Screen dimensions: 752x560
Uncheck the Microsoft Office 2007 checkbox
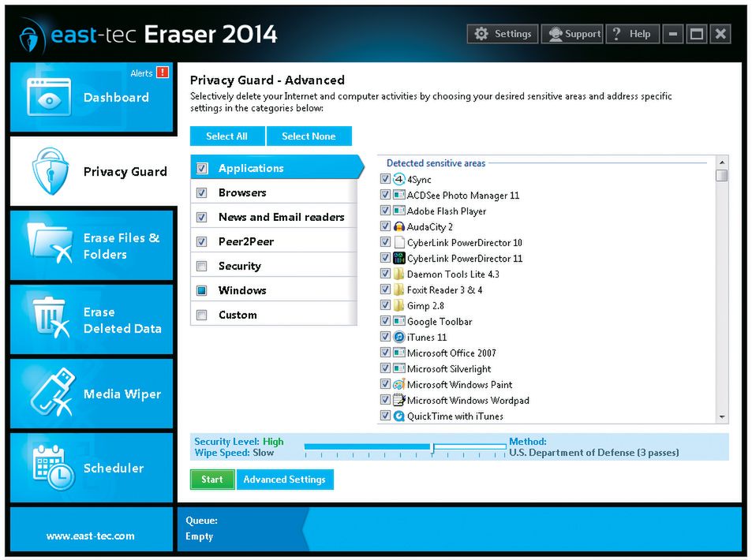coord(385,353)
